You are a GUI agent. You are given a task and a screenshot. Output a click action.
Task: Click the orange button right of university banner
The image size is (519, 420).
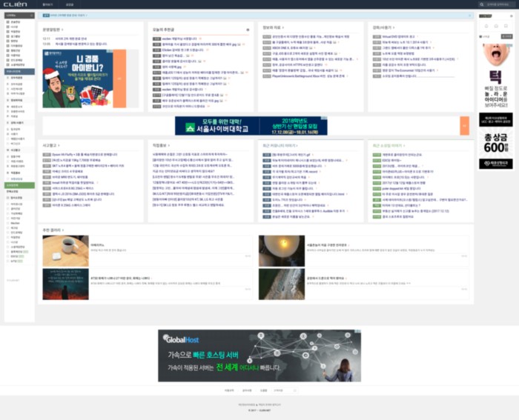(x=464, y=126)
